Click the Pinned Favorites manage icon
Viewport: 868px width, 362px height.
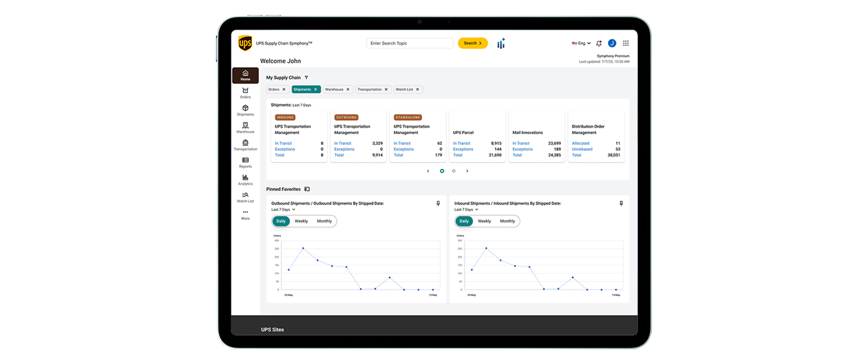click(x=307, y=189)
